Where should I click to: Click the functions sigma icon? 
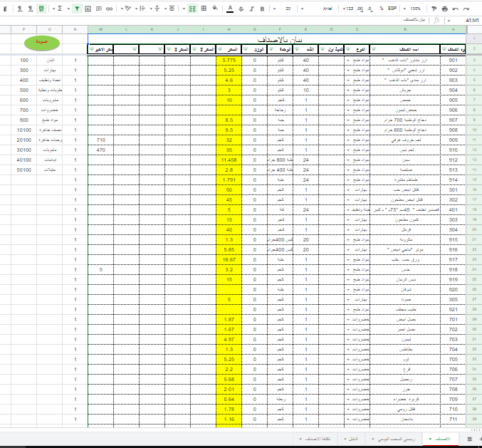(60, 9)
